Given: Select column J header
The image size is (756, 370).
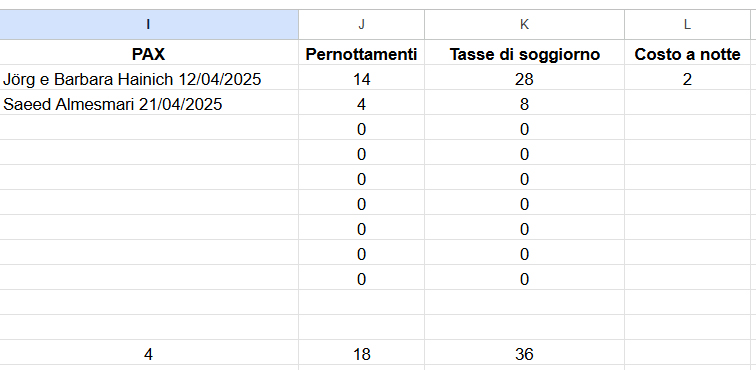Looking at the screenshot, I should [362, 25].
